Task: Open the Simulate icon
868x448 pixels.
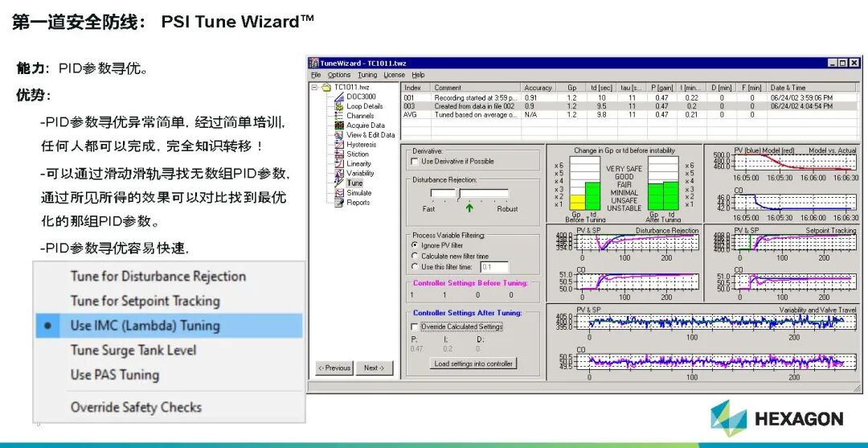Action: (x=339, y=193)
